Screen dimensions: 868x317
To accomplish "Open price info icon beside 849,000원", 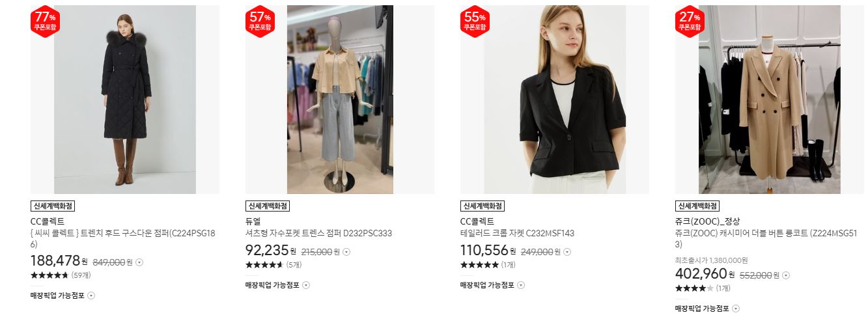I will coord(139,262).
